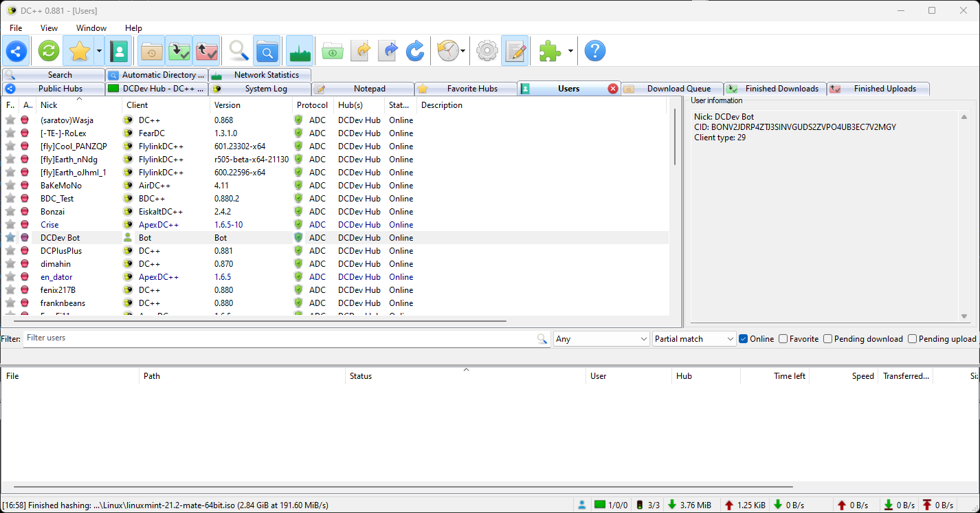The width and height of the screenshot is (980, 513).
Task: Sort users by the Client column header
Action: 166,105
